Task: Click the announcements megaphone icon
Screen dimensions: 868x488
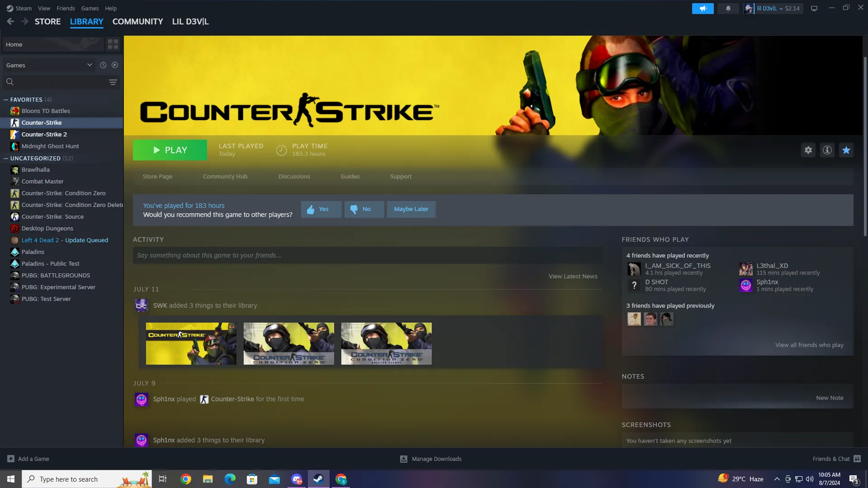Action: tap(703, 9)
